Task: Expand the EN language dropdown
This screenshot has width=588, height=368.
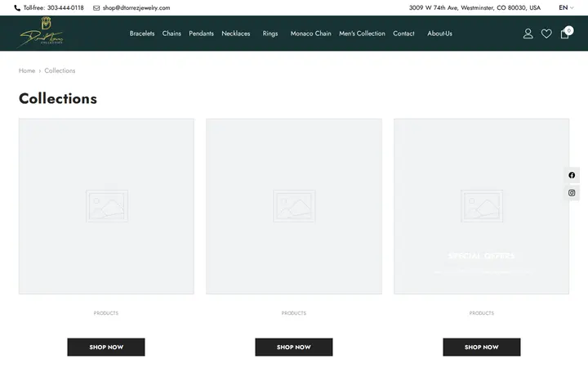Action: tap(566, 7)
